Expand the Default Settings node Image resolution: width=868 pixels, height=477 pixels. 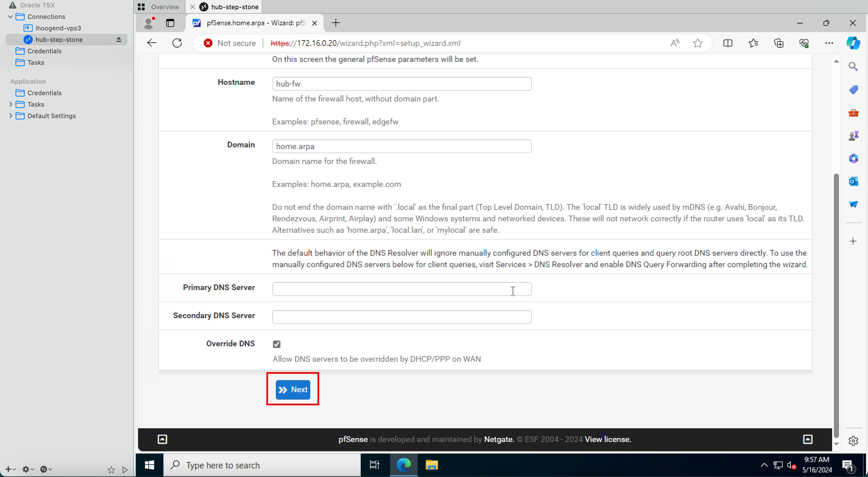point(11,116)
